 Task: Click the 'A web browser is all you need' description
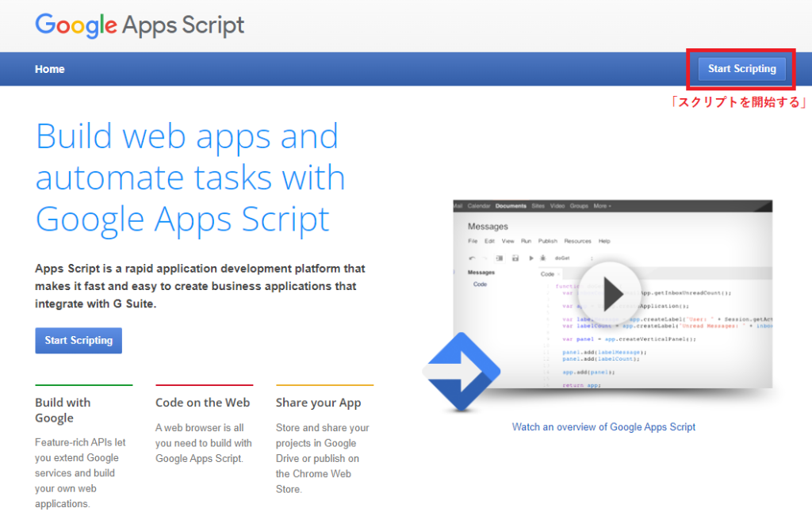tap(204, 443)
